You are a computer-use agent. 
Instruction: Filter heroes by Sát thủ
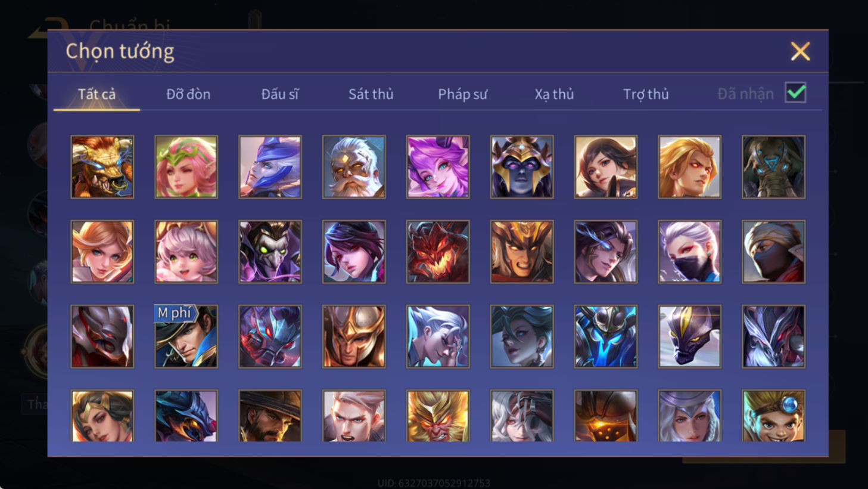371,94
